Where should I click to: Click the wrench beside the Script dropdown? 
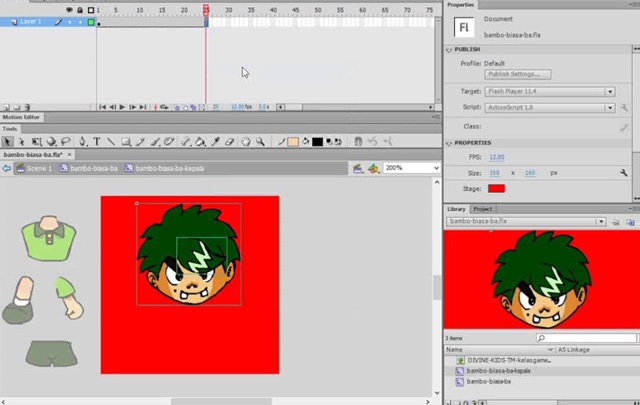click(624, 108)
